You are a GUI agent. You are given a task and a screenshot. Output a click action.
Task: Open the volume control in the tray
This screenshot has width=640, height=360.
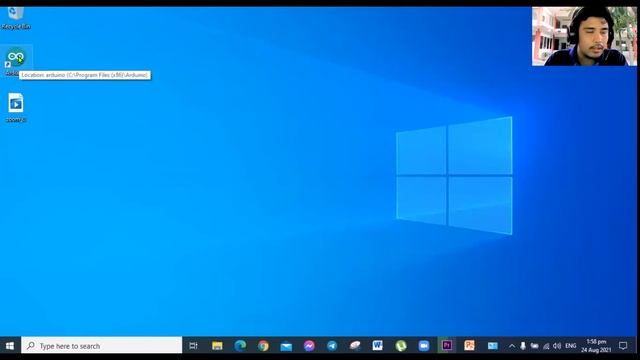tap(557, 346)
